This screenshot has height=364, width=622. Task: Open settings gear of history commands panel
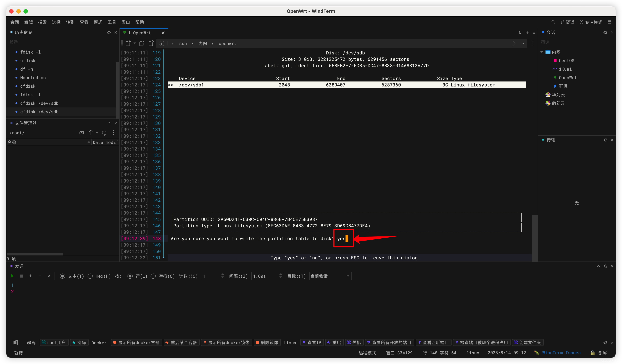(x=109, y=32)
